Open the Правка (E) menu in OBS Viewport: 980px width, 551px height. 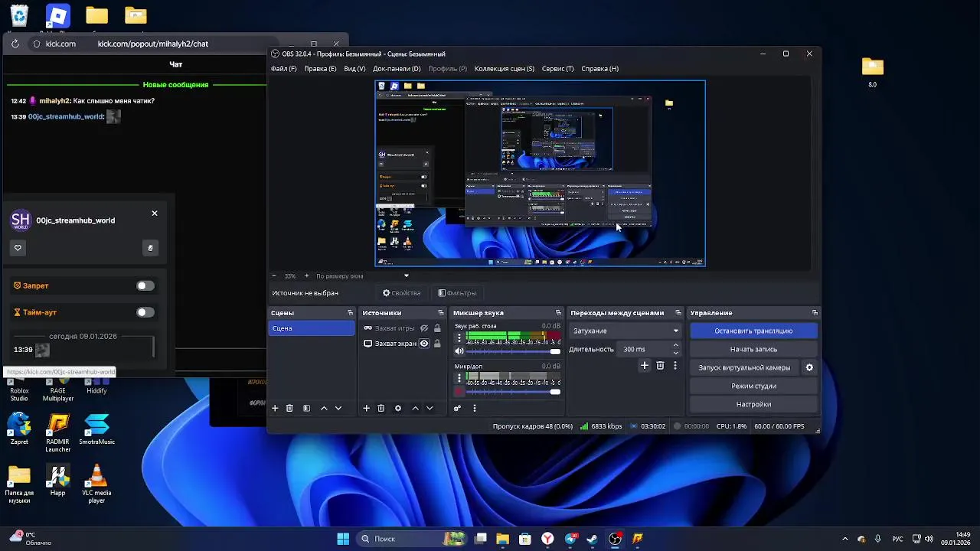coord(320,69)
